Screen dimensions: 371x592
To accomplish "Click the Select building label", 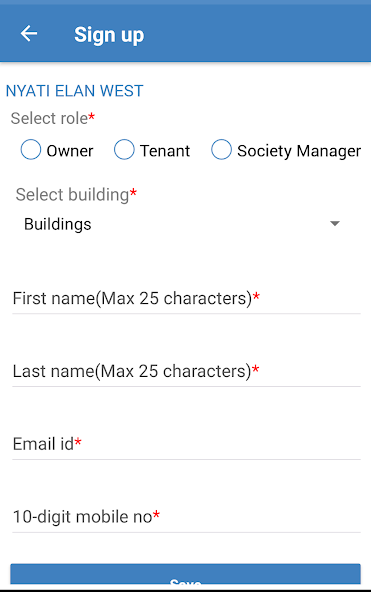I will point(72,195).
